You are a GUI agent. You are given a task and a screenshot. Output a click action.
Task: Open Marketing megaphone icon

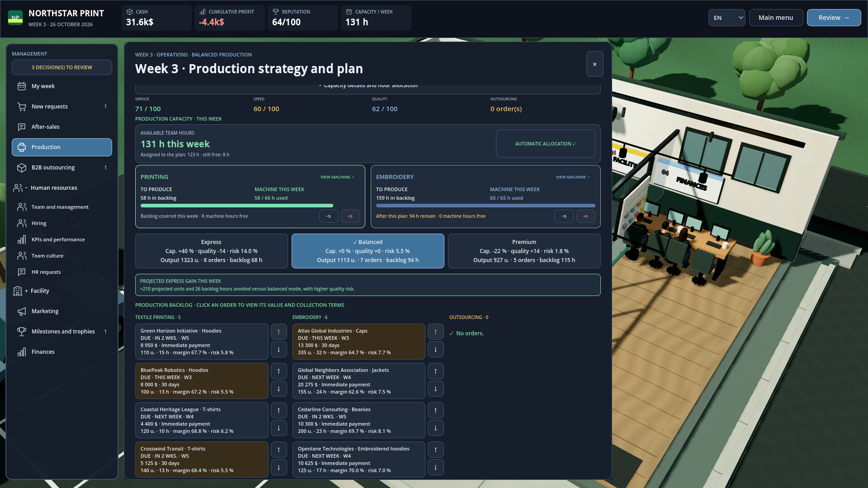[22, 311]
